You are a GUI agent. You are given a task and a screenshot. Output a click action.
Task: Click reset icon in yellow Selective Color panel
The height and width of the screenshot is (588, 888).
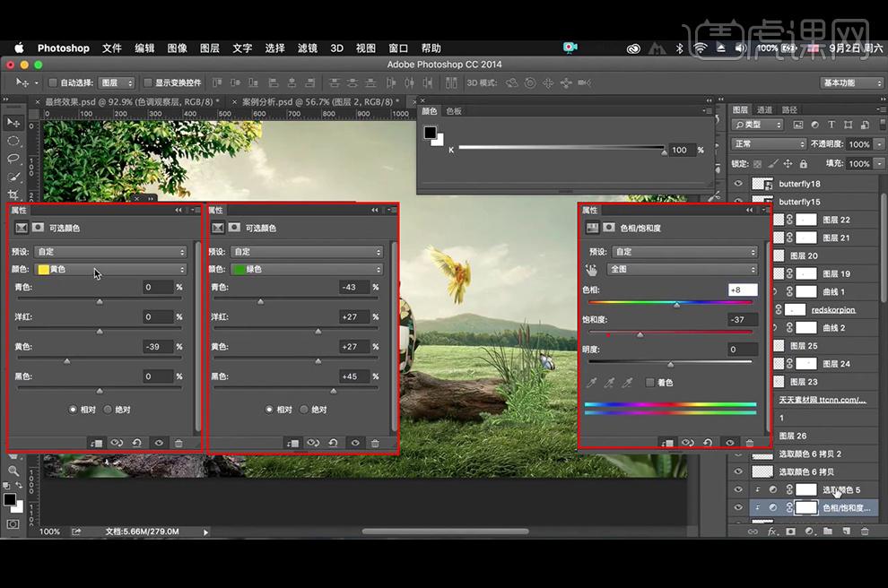click(x=136, y=443)
